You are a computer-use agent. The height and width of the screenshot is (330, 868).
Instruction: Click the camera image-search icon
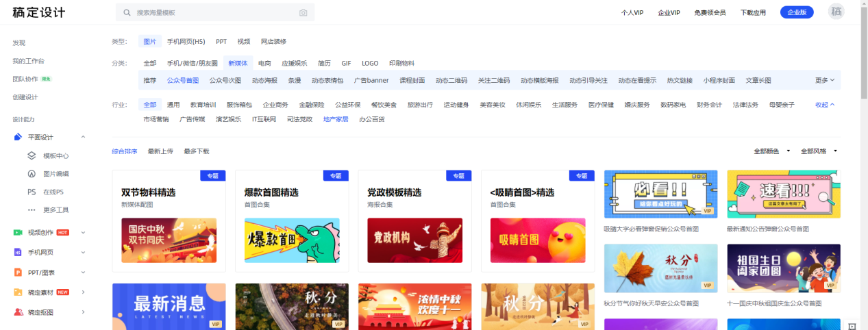coord(303,12)
